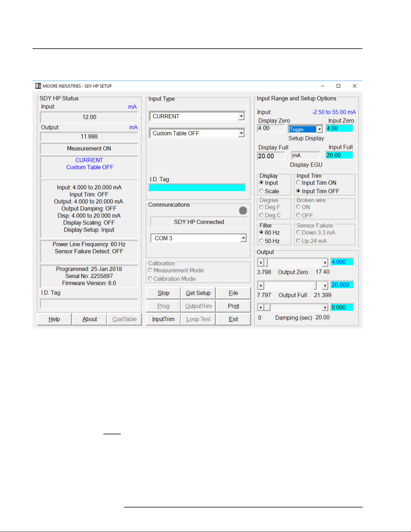Click the input reading 12.00

click(x=89, y=117)
